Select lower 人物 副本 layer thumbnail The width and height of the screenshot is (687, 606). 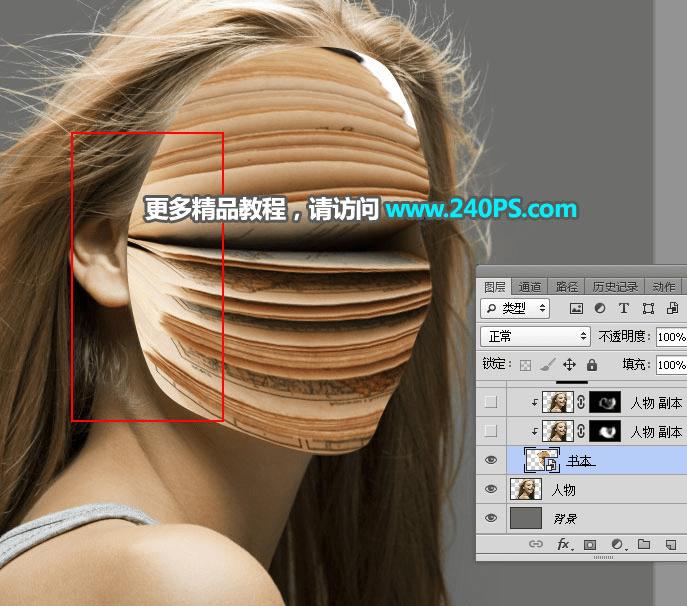[558, 431]
